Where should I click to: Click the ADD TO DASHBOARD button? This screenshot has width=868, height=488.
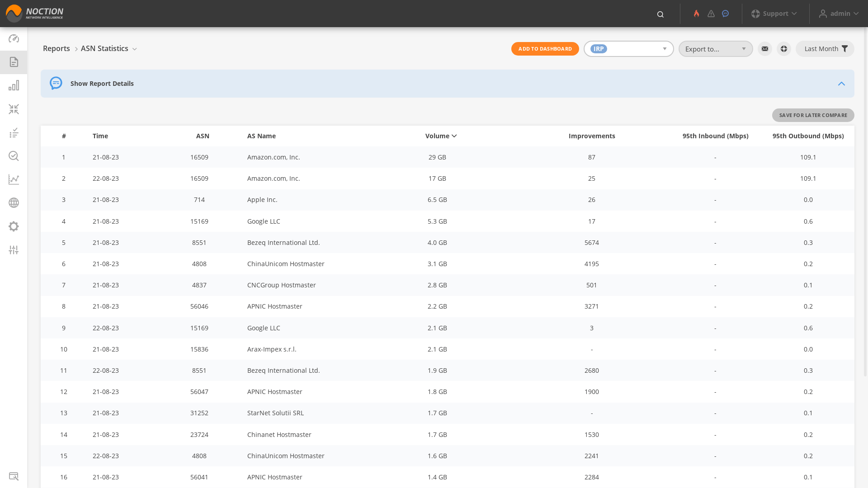(x=545, y=49)
